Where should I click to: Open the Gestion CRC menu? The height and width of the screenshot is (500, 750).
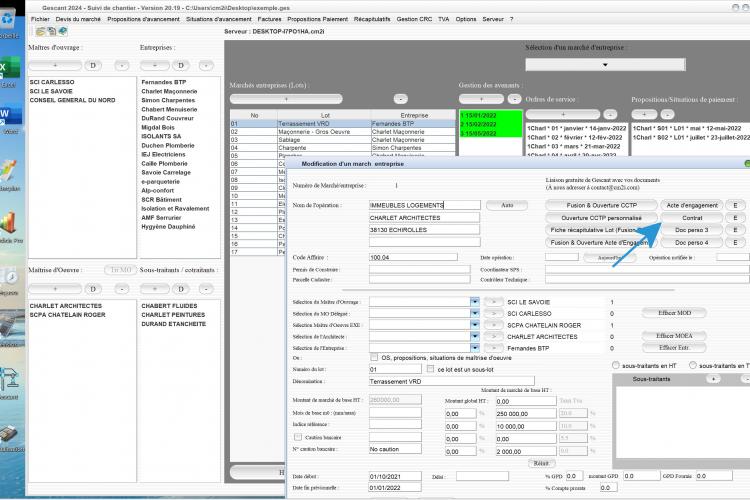(x=414, y=19)
